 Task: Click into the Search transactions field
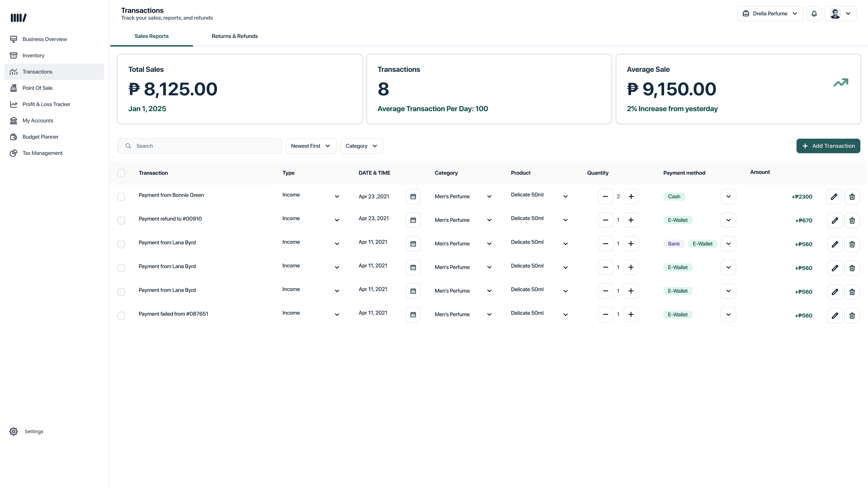(199, 146)
